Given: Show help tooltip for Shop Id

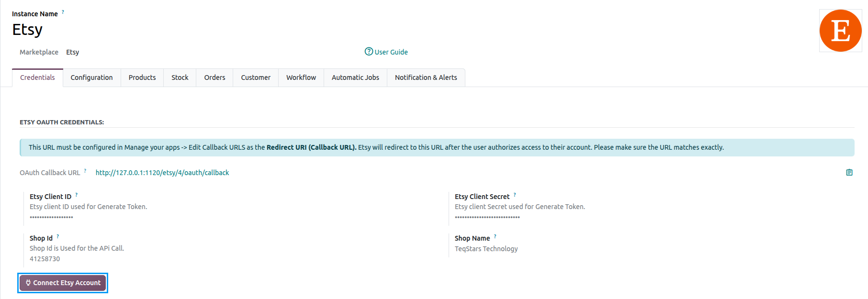Looking at the screenshot, I should [57, 236].
